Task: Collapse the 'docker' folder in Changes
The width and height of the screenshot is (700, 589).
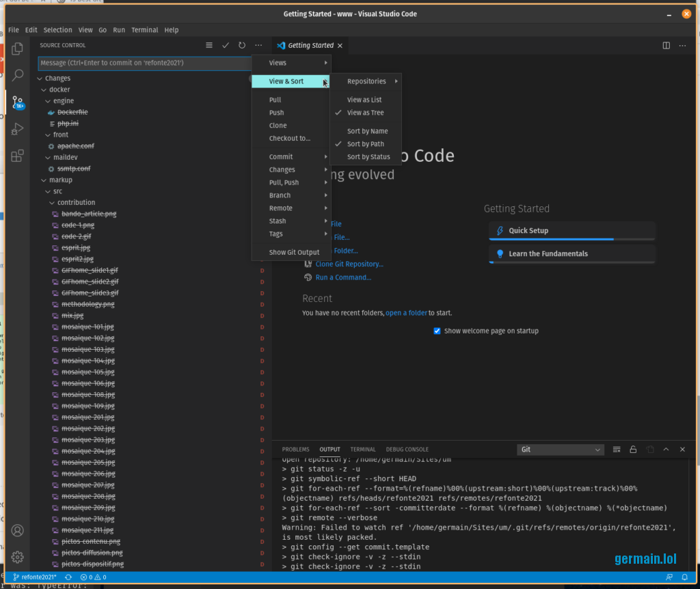Action: (x=59, y=90)
